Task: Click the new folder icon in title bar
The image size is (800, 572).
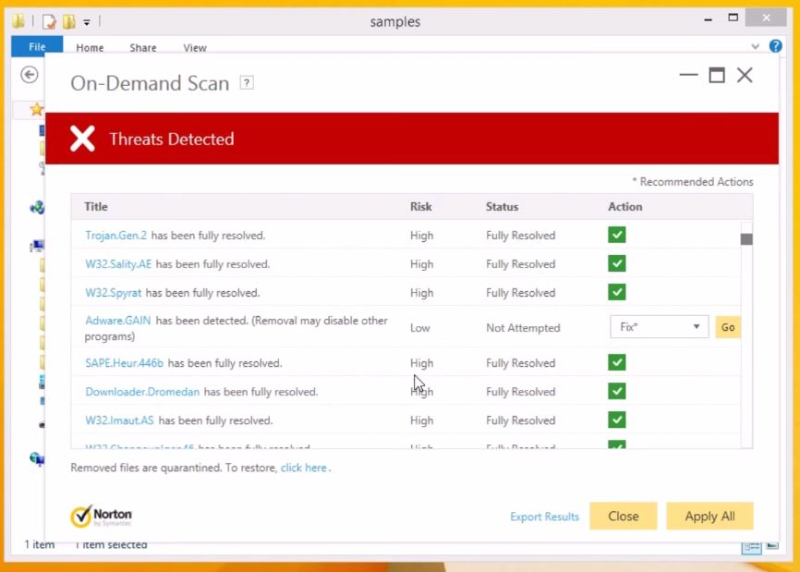Action: [x=68, y=21]
